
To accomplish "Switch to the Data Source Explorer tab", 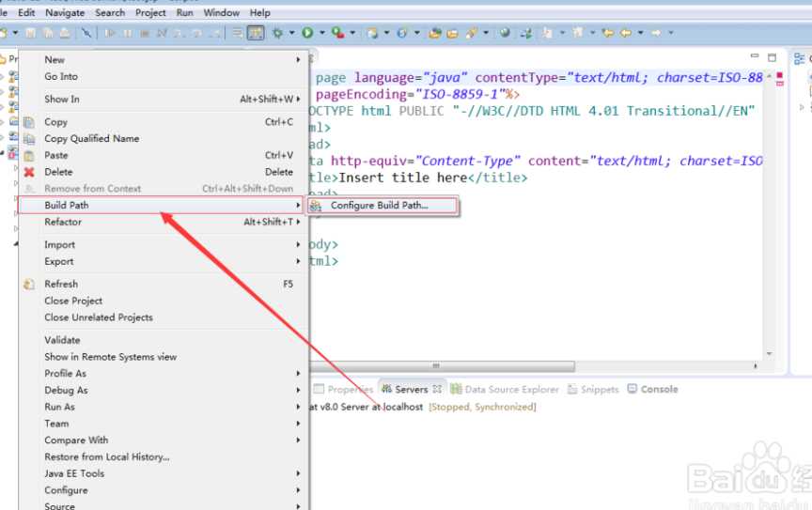I will pyautogui.click(x=505, y=389).
